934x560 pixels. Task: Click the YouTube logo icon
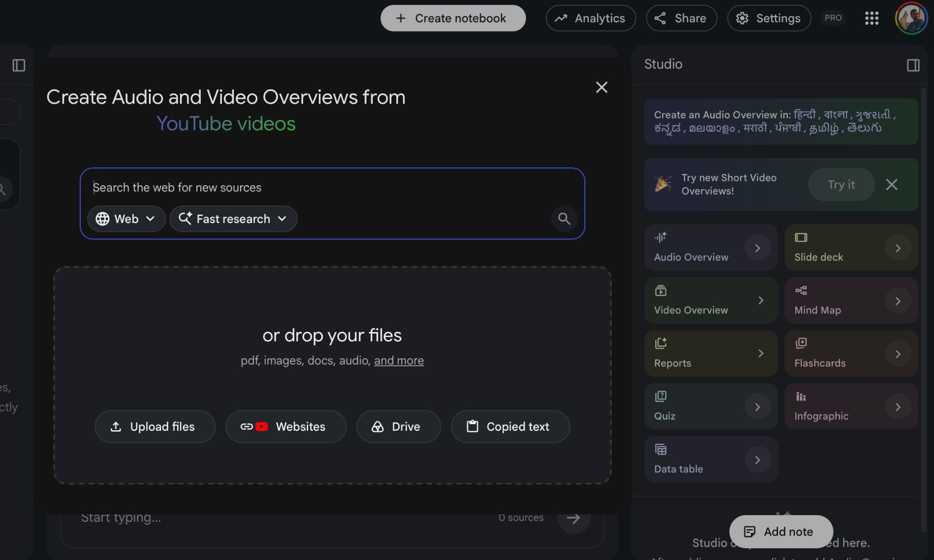262,427
